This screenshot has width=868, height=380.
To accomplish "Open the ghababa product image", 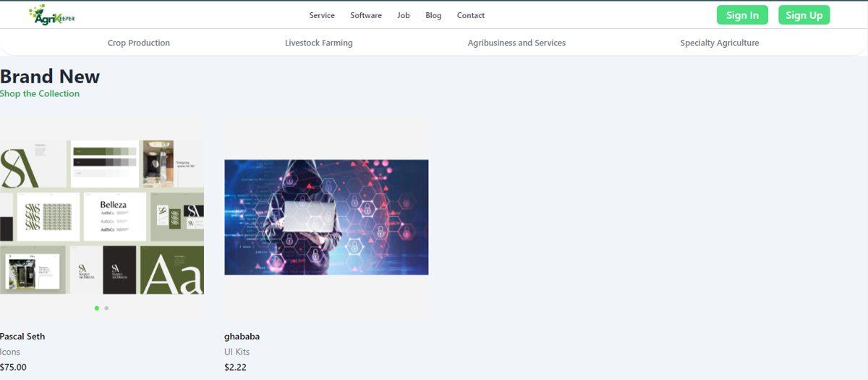I will 326,217.
